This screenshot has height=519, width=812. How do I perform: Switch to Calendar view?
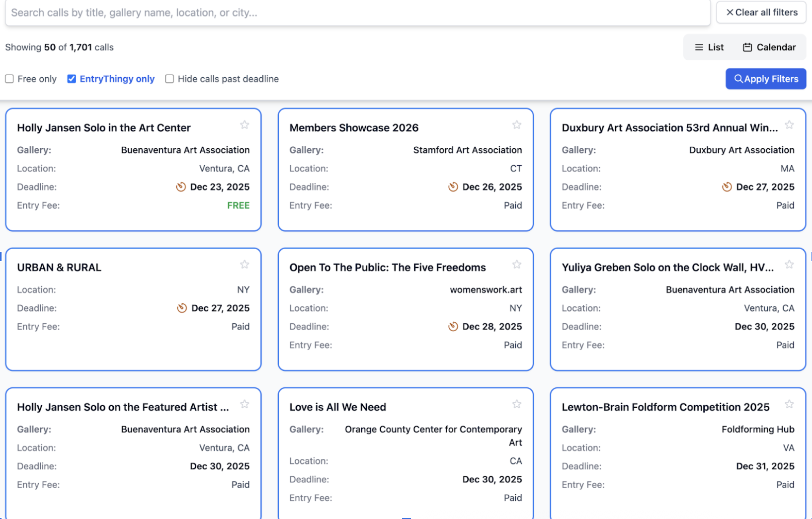[x=769, y=47]
